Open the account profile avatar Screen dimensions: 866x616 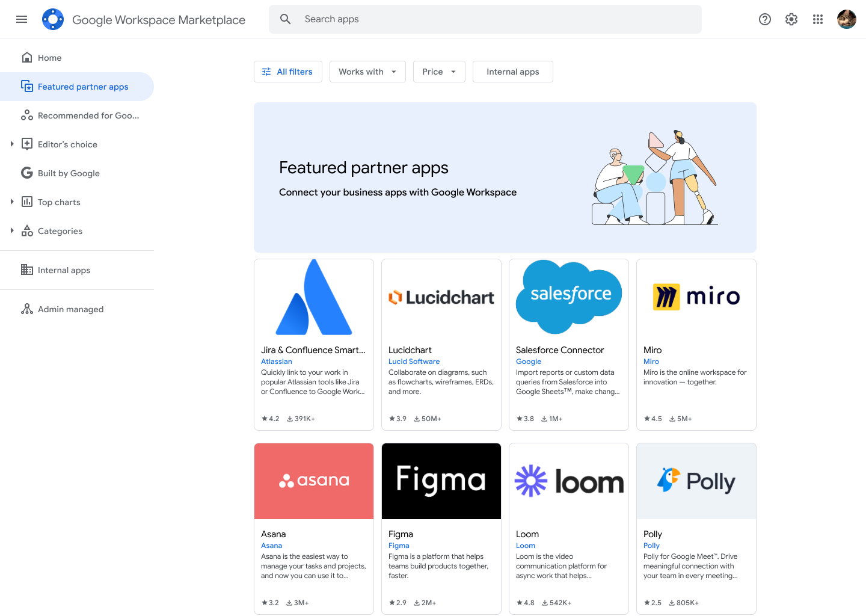(x=847, y=19)
